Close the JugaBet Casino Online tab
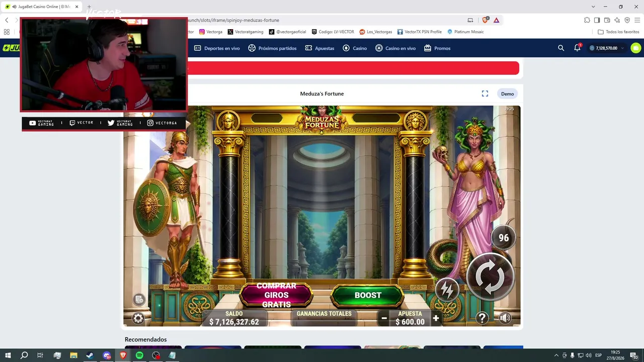 77,7
